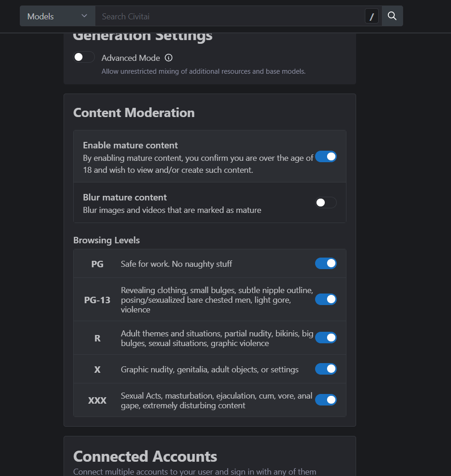
Task: Click the Advanced Mode info icon
Action: [169, 58]
